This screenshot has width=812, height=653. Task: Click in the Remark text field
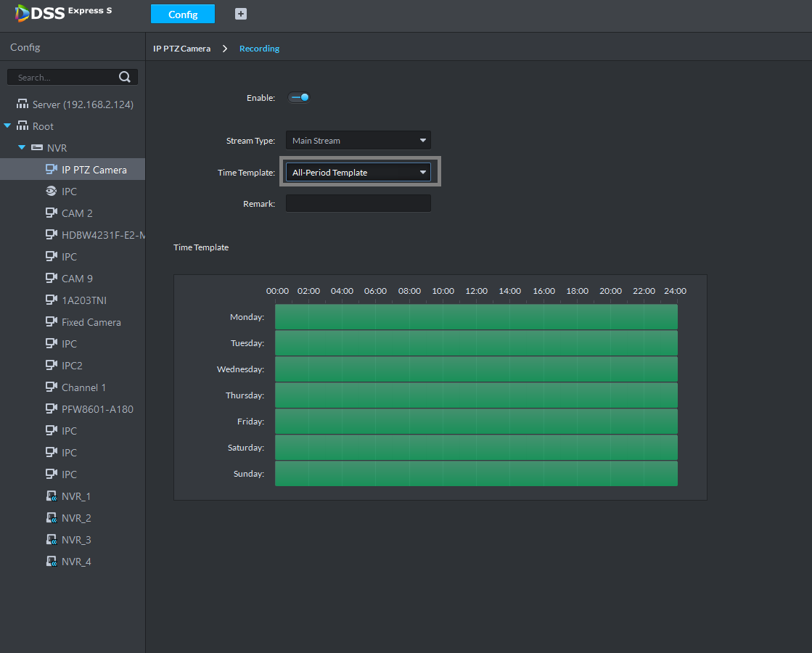pos(358,204)
